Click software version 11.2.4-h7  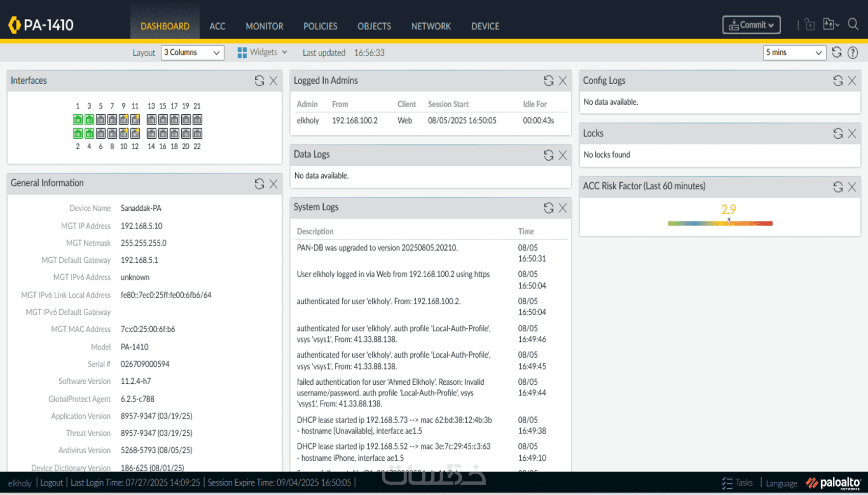[x=136, y=381]
